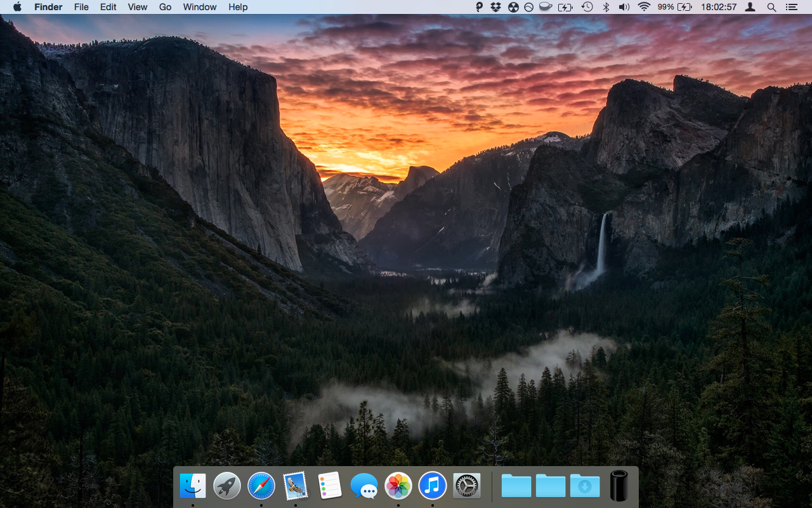Open the Finder application menu
Viewport: 812px width, 508px height.
(x=48, y=7)
